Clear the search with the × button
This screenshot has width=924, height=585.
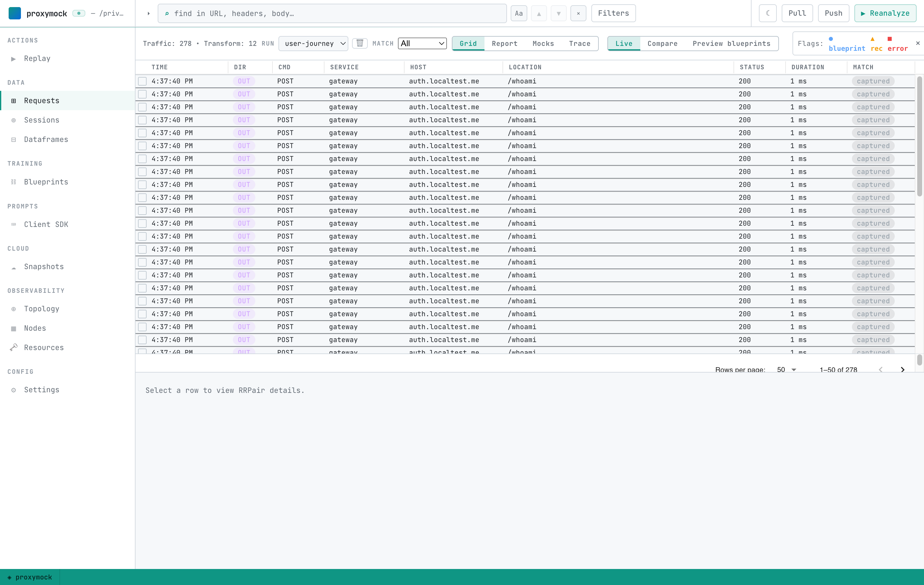[578, 14]
